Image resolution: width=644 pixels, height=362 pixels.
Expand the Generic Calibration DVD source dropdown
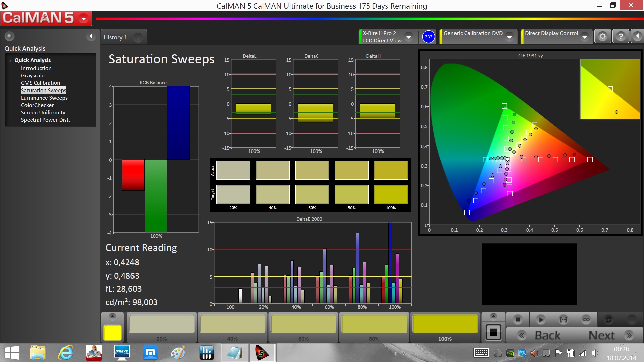[509, 37]
